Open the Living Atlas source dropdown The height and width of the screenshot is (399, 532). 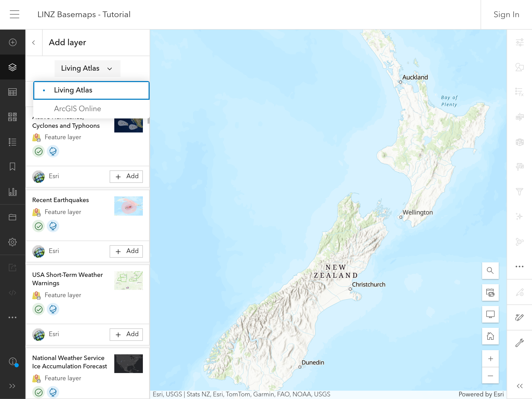(87, 68)
